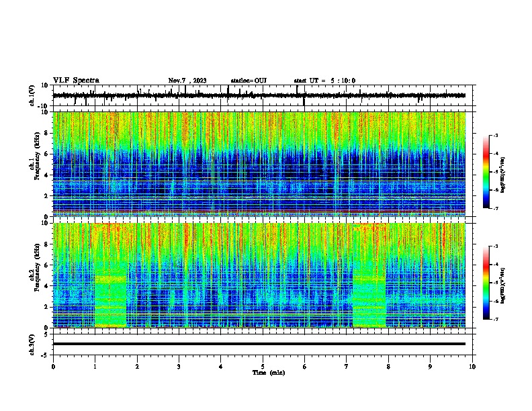Click the "6" kHz tick on ch.2 frequency axis

[x=47, y=265]
